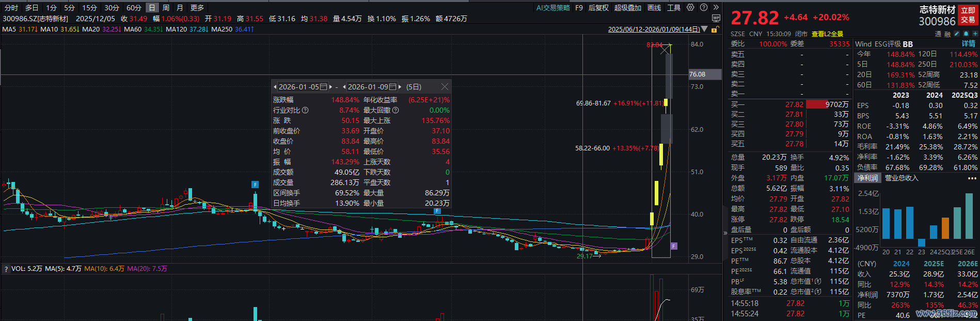Toggle the 超级叠加 overlay option
This screenshot has width=980, height=321.
(627, 8)
